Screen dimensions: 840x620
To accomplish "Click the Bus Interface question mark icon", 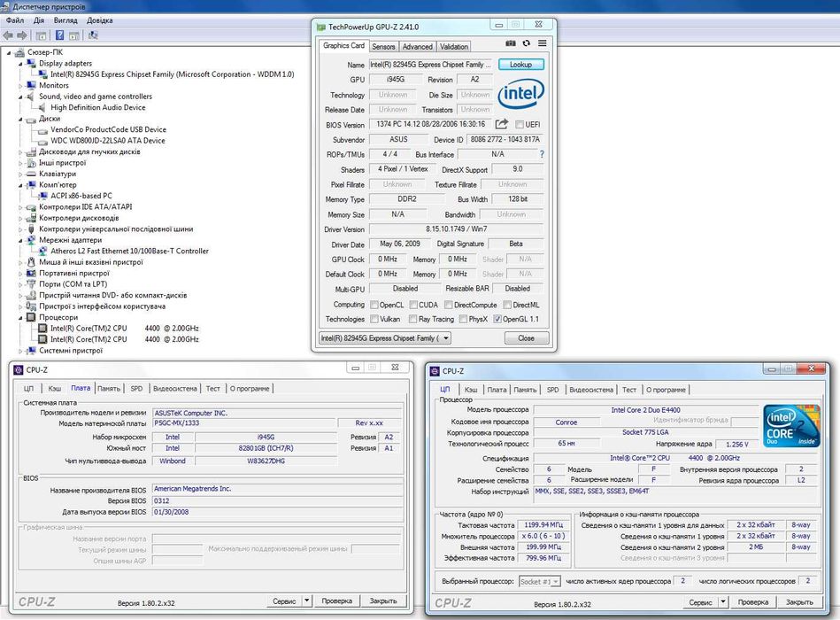I will tap(542, 154).
